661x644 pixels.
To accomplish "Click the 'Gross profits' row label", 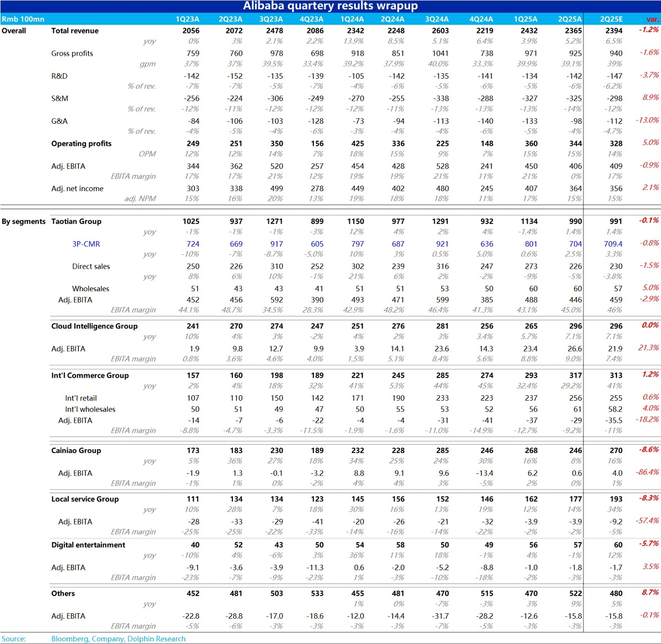I will tap(72, 53).
